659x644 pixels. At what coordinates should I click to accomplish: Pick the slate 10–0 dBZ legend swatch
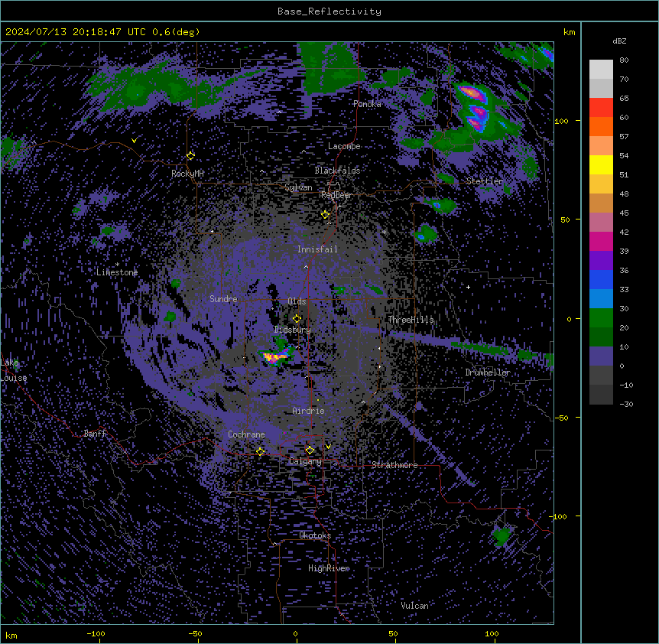coord(601,356)
